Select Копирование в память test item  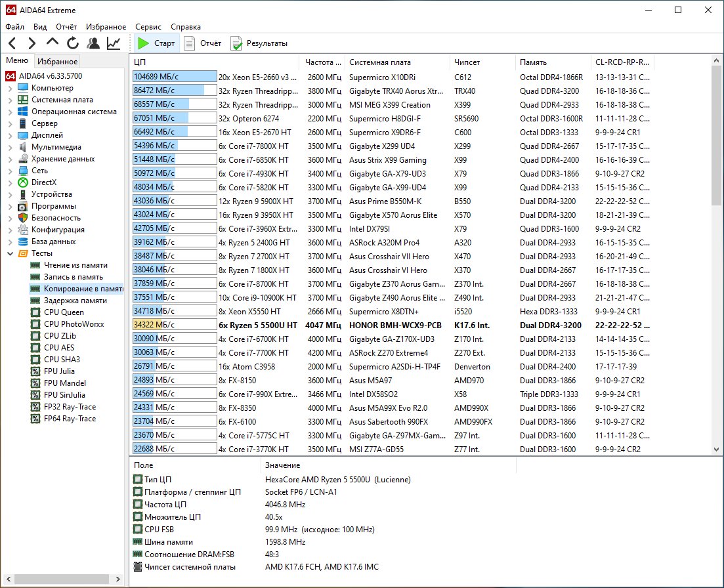(x=77, y=289)
